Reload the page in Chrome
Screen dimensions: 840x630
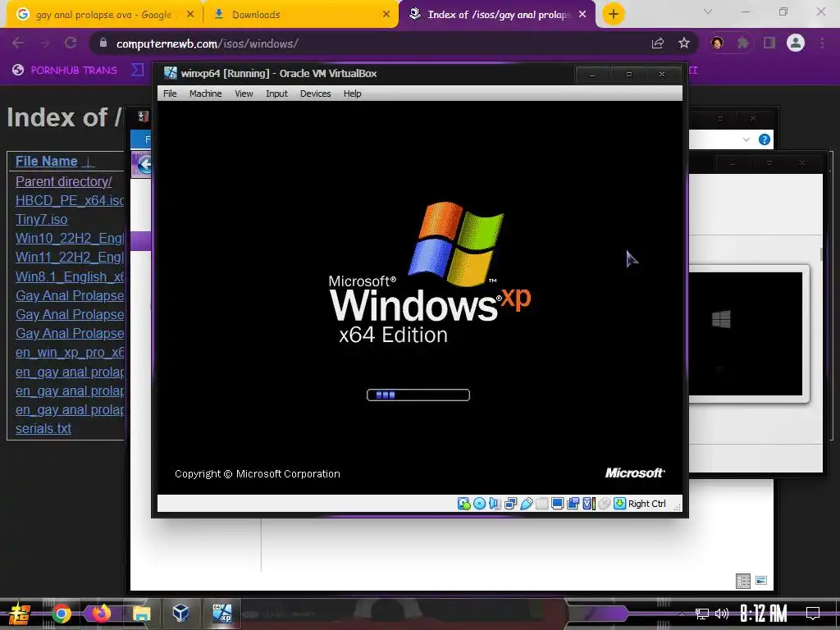pyautogui.click(x=71, y=43)
